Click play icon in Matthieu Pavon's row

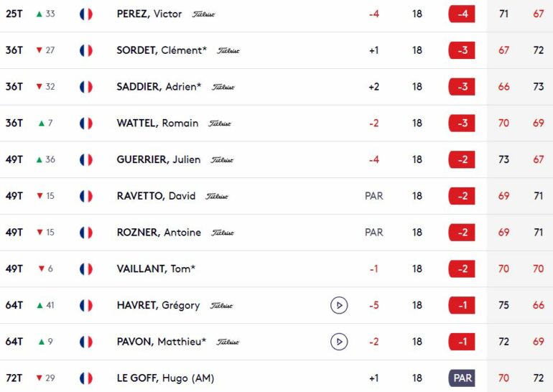click(339, 342)
